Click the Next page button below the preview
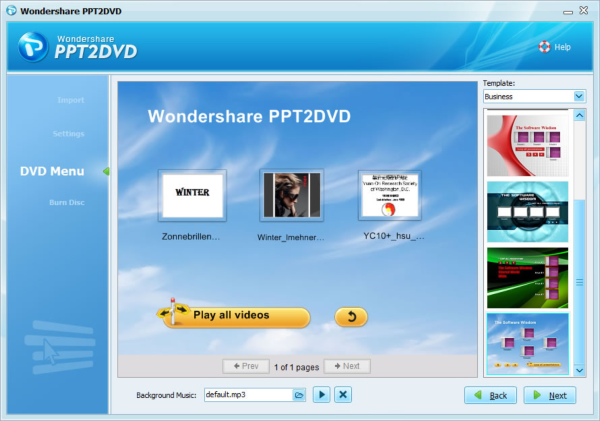Image resolution: width=600 pixels, height=421 pixels. tap(347, 366)
